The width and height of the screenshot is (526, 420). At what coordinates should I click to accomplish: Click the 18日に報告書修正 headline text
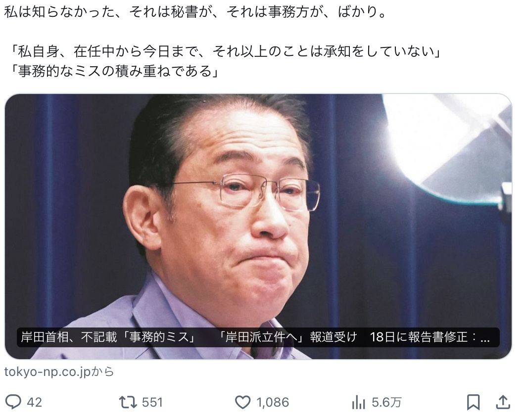pyautogui.click(x=419, y=337)
